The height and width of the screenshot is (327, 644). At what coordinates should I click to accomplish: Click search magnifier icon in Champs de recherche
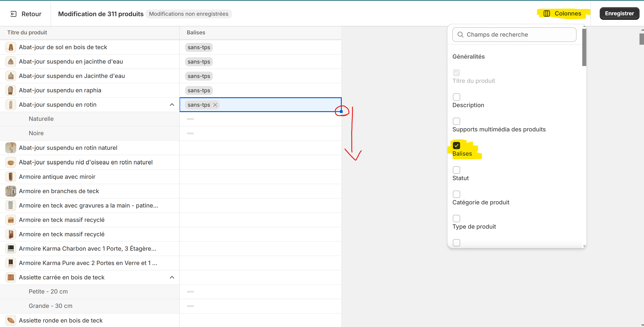[x=460, y=35]
